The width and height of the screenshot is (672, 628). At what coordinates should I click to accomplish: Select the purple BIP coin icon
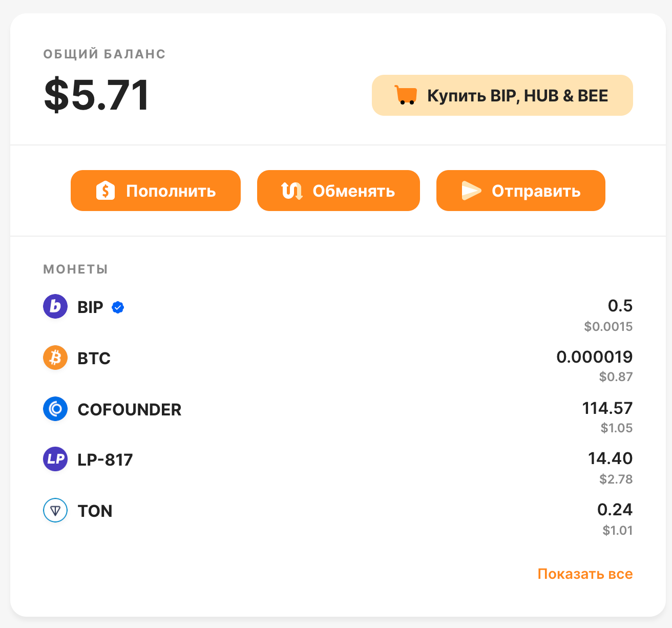pyautogui.click(x=55, y=306)
